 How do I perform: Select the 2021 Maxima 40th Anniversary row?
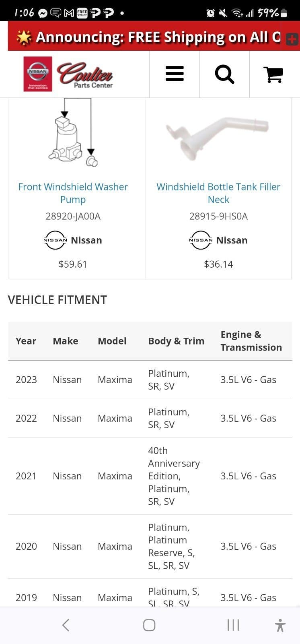[150, 476]
